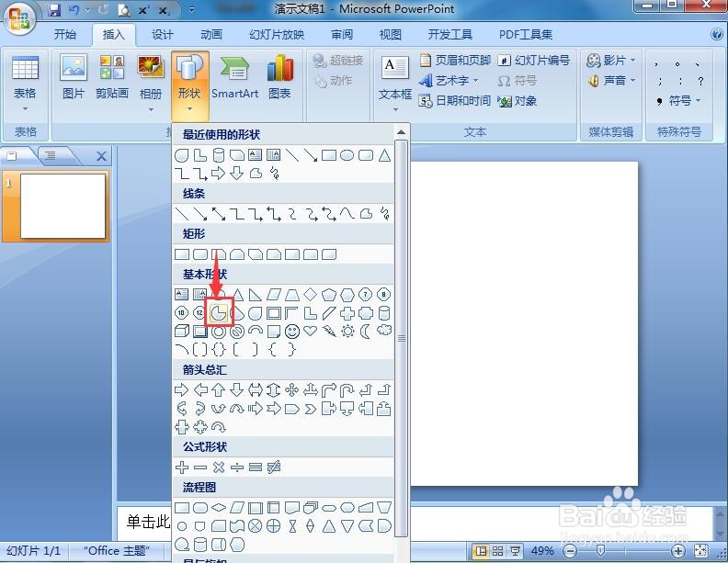
Task: Click zoom in plus button
Action: click(677, 551)
